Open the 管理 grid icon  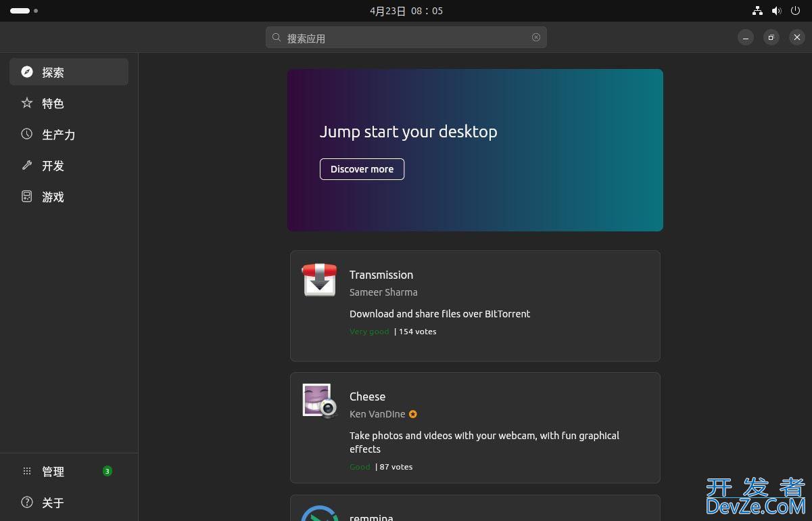27,471
